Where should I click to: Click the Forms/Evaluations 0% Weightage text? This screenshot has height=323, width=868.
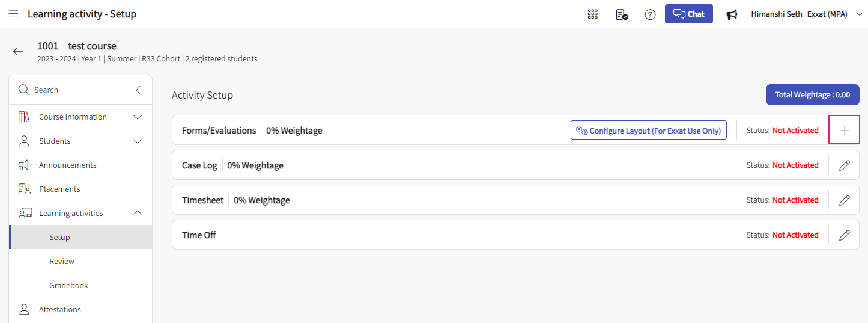(x=294, y=130)
